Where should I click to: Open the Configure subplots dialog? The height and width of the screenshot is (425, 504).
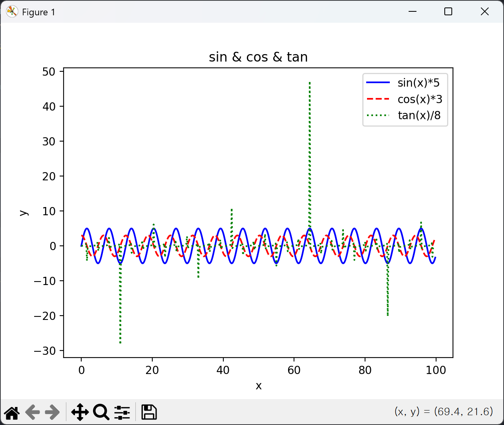tap(122, 412)
